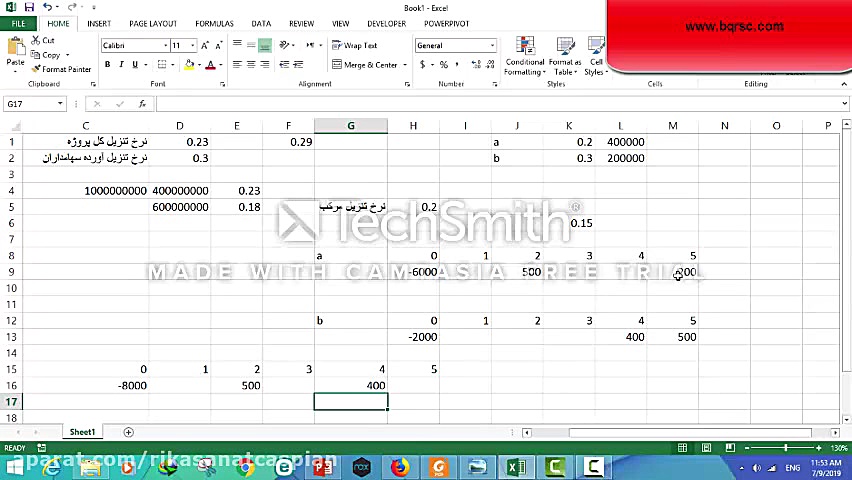Apply Comma Style icon
Screen dimensions: 852x480
(457, 64)
